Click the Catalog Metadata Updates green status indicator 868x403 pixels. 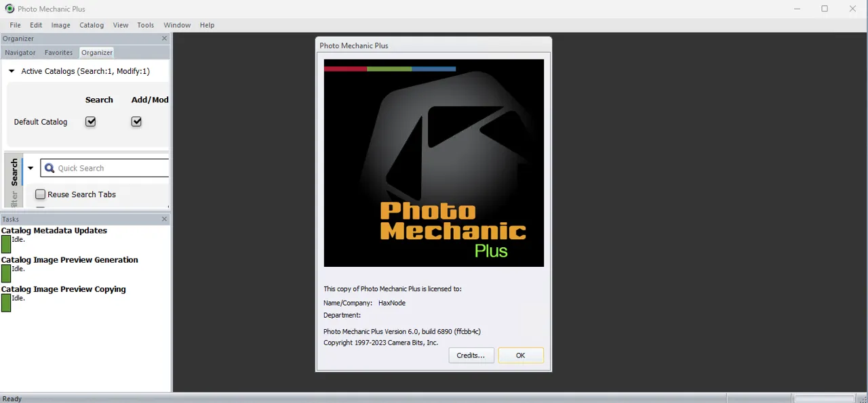click(6, 244)
